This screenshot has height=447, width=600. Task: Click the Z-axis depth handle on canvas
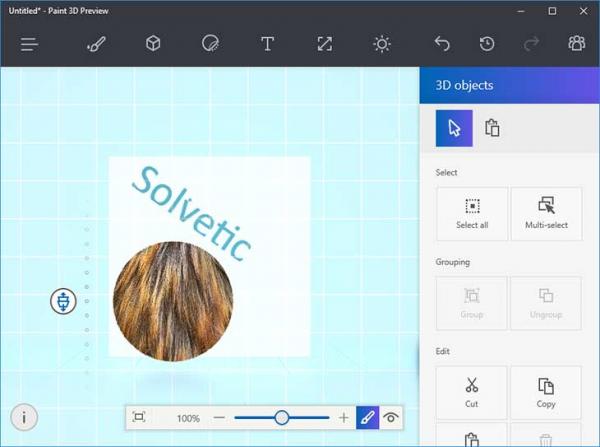[63, 301]
